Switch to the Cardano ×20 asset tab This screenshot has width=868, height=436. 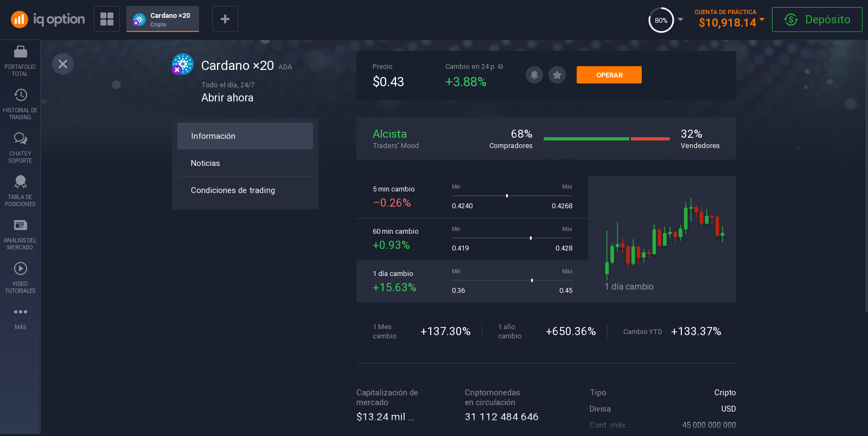click(x=163, y=19)
